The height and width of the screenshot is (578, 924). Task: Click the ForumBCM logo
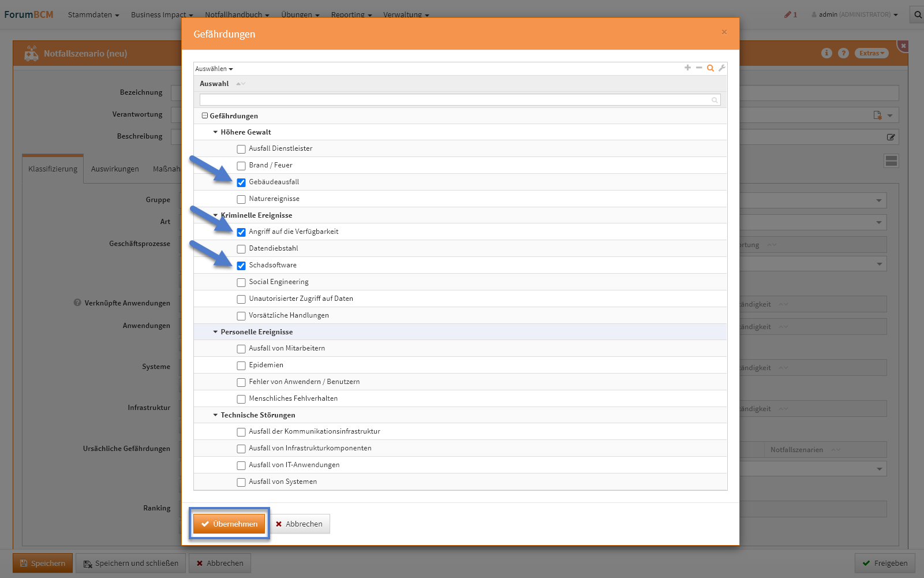pos(29,14)
